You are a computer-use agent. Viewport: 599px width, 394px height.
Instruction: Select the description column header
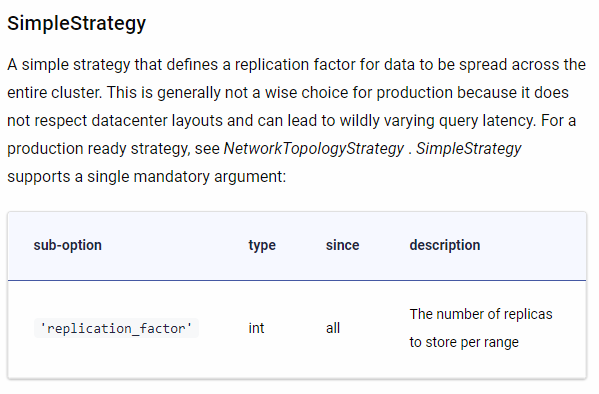[445, 245]
